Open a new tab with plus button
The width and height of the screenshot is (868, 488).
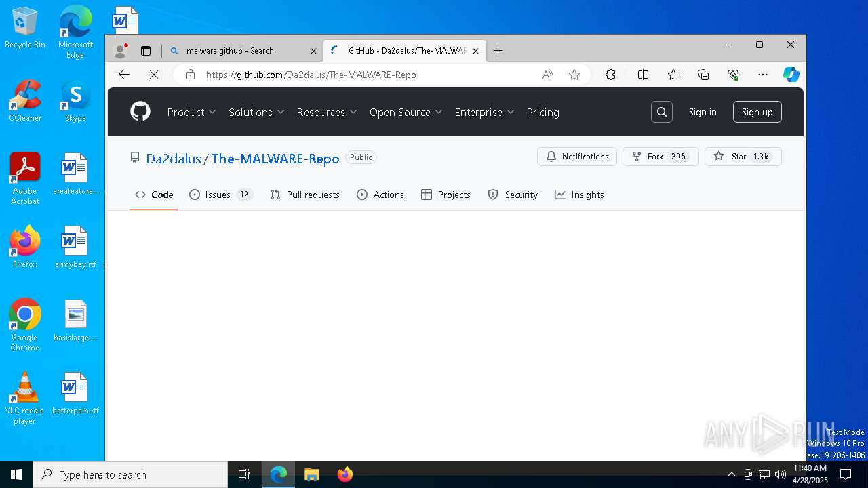click(x=498, y=51)
